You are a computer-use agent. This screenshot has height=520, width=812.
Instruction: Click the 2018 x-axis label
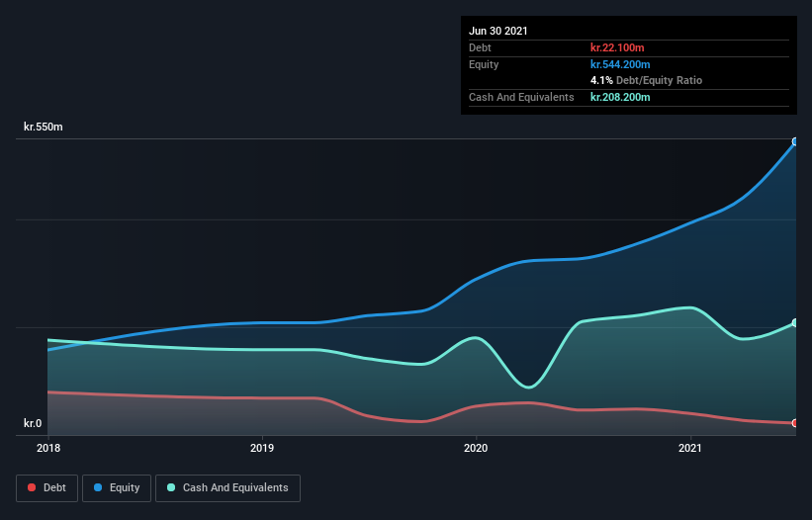coord(48,448)
